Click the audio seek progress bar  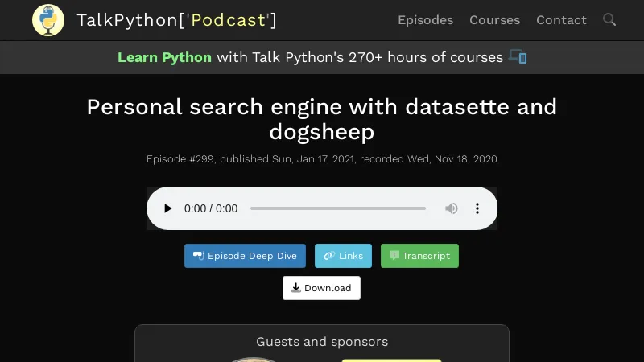(338, 208)
